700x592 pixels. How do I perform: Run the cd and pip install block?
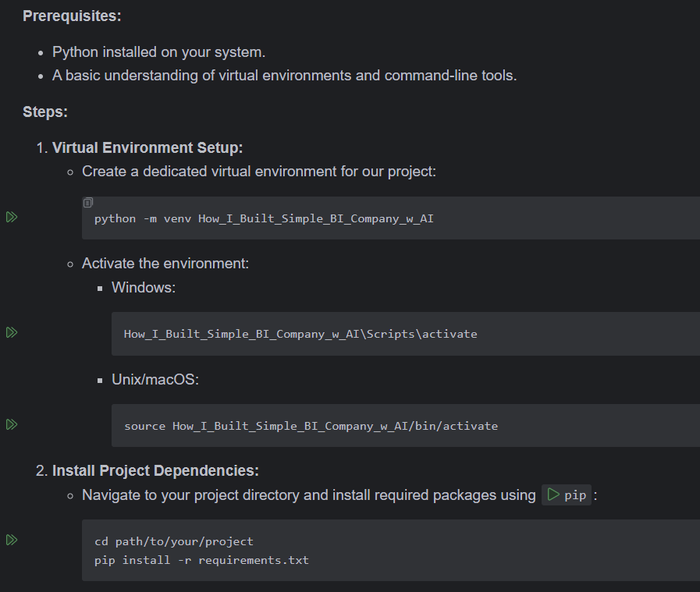pyautogui.click(x=12, y=541)
